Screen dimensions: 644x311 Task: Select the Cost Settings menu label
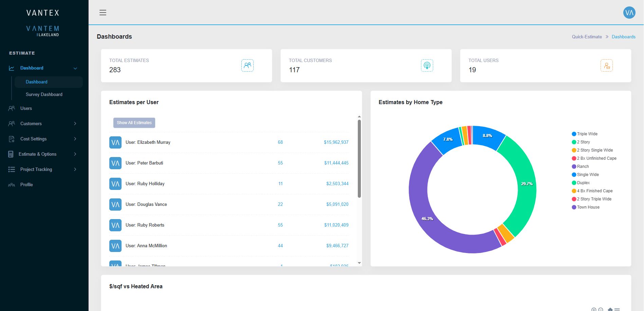pos(33,139)
